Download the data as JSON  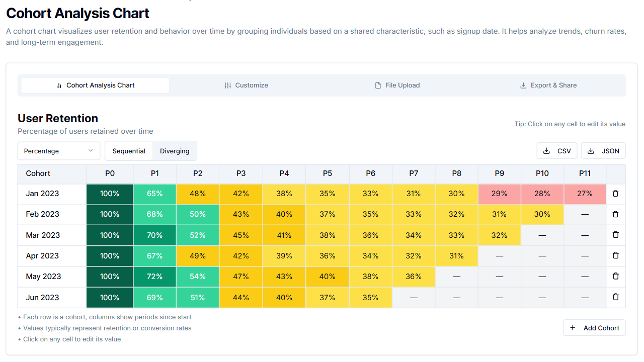(603, 150)
